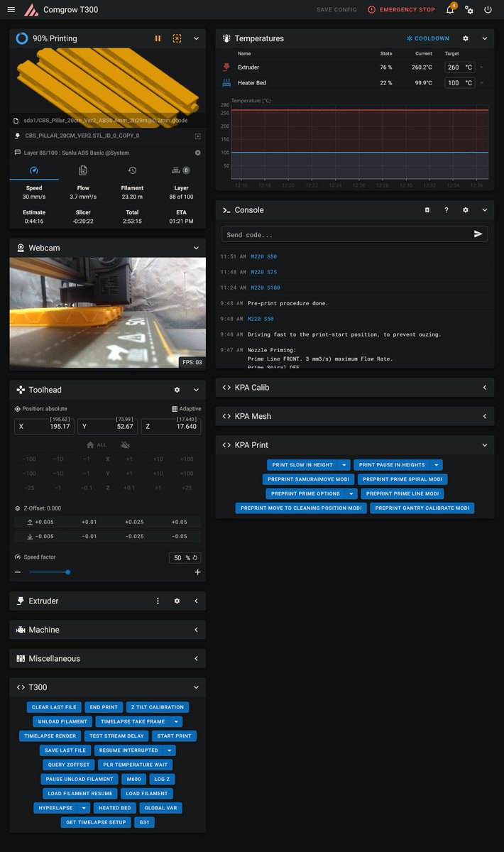
Task: Open Temperatures panel settings gear
Action: click(466, 38)
